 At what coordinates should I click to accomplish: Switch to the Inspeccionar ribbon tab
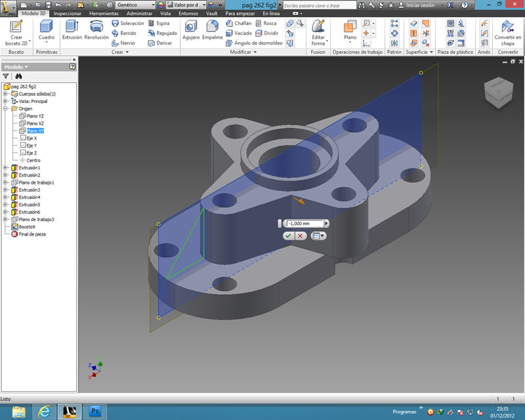click(x=68, y=13)
